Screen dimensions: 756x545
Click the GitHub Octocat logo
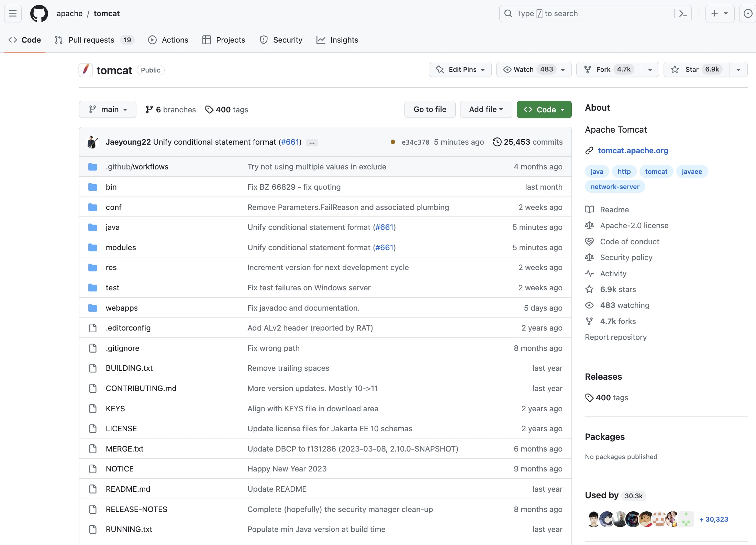(x=39, y=13)
